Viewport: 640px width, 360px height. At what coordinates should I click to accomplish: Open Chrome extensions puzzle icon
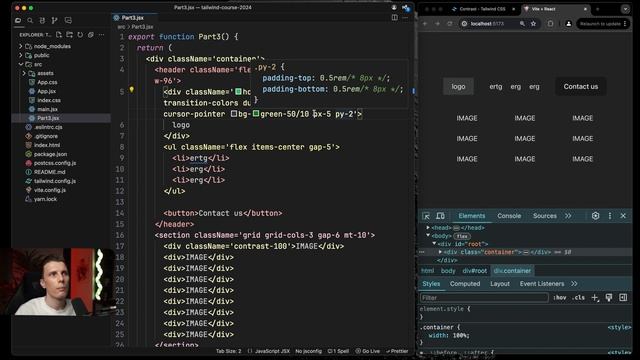pyautogui.click(x=550, y=24)
